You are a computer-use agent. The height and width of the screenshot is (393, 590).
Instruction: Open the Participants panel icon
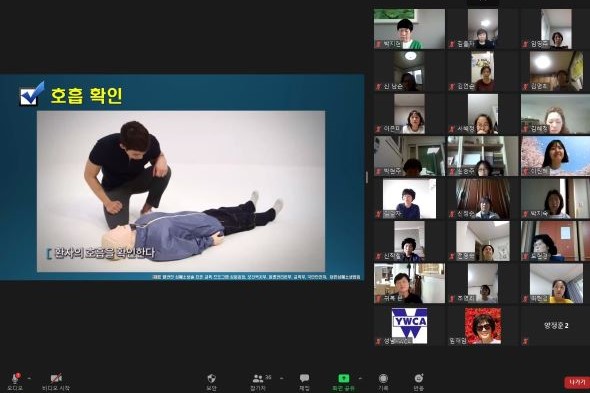click(x=258, y=378)
